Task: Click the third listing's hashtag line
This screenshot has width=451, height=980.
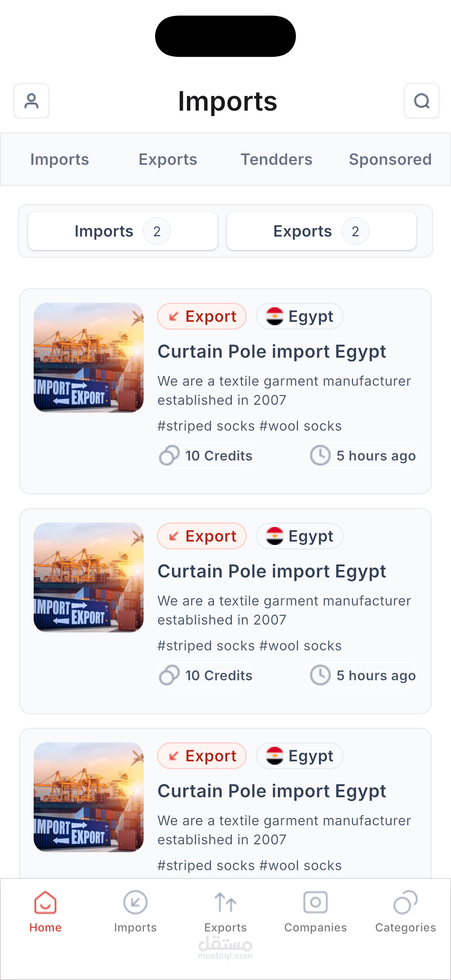Action: tap(249, 865)
